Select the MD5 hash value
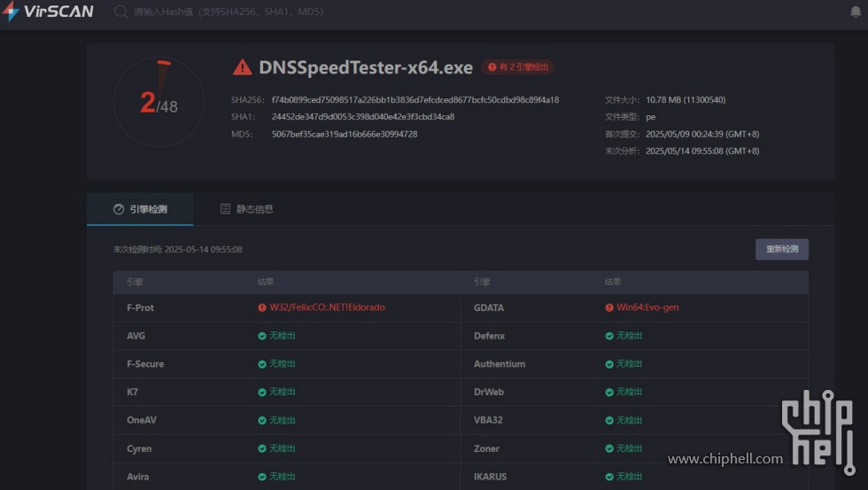868x490 pixels. click(x=345, y=134)
